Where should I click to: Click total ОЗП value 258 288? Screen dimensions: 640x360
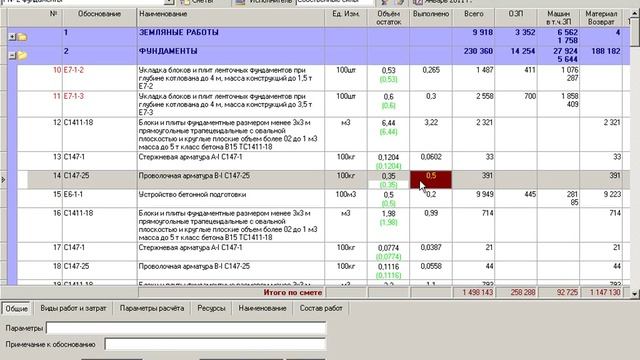click(x=523, y=292)
